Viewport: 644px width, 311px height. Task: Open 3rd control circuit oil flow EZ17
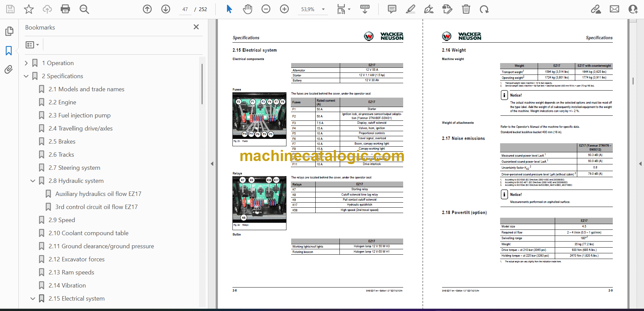point(96,207)
